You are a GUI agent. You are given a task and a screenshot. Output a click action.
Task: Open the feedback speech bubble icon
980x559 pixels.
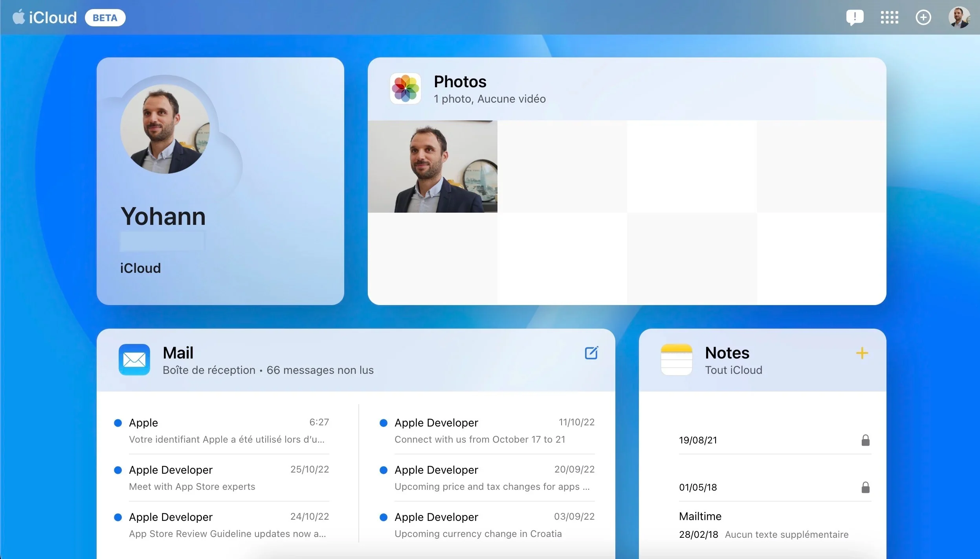pos(855,17)
